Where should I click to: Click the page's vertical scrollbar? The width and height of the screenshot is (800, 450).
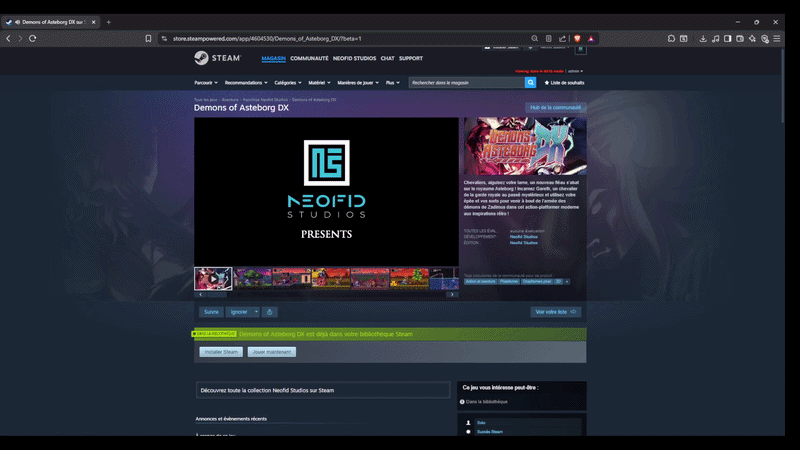coord(782,86)
